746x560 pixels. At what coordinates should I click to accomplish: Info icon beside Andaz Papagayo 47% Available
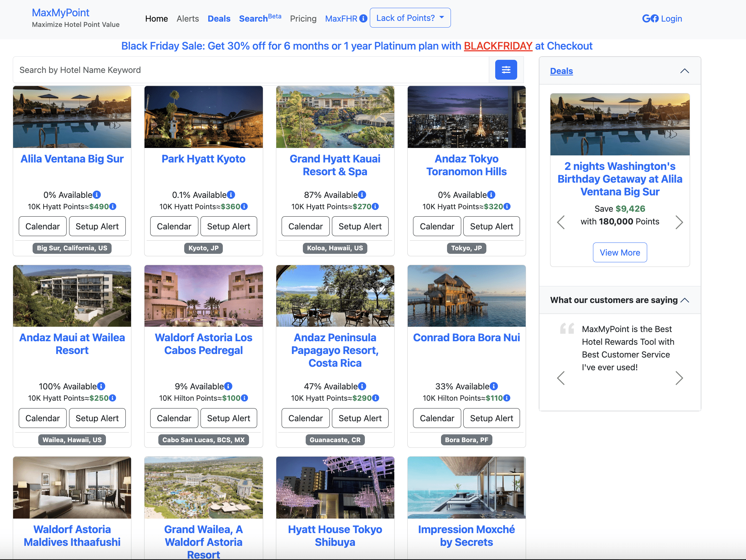click(362, 386)
